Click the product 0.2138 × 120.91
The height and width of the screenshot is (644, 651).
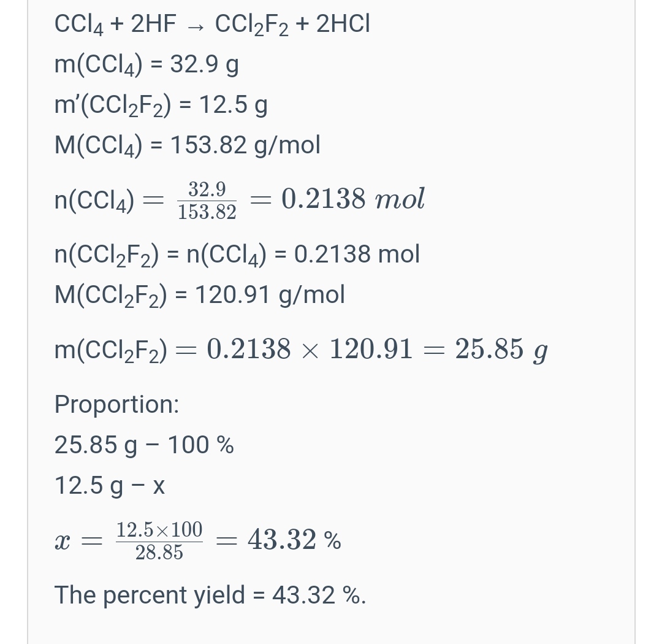pos(310,350)
